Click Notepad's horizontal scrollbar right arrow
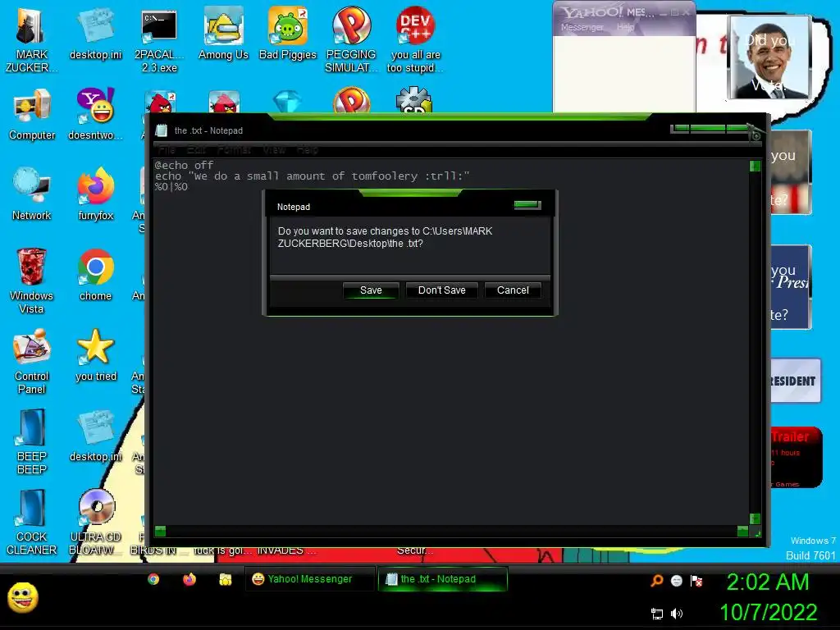This screenshot has height=630, width=840. (x=742, y=531)
